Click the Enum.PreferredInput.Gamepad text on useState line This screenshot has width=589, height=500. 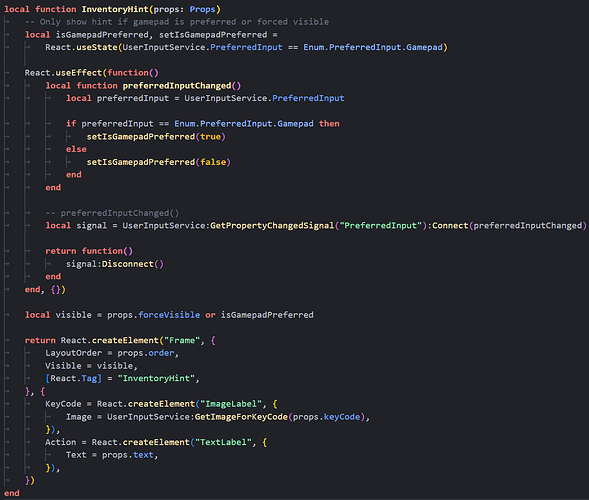tap(373, 47)
